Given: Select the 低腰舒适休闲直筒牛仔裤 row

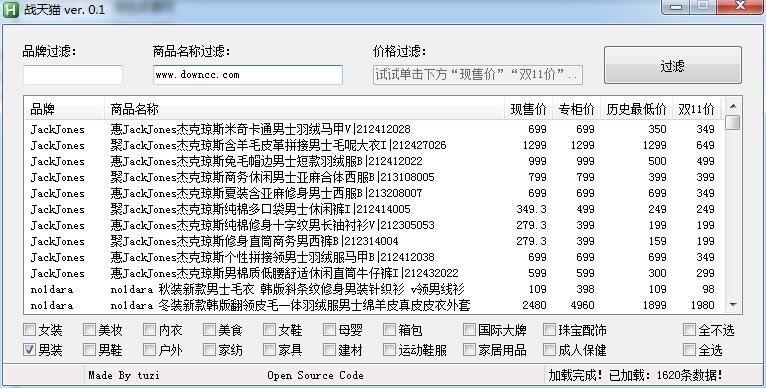Looking at the screenshot, I should click(x=374, y=273).
